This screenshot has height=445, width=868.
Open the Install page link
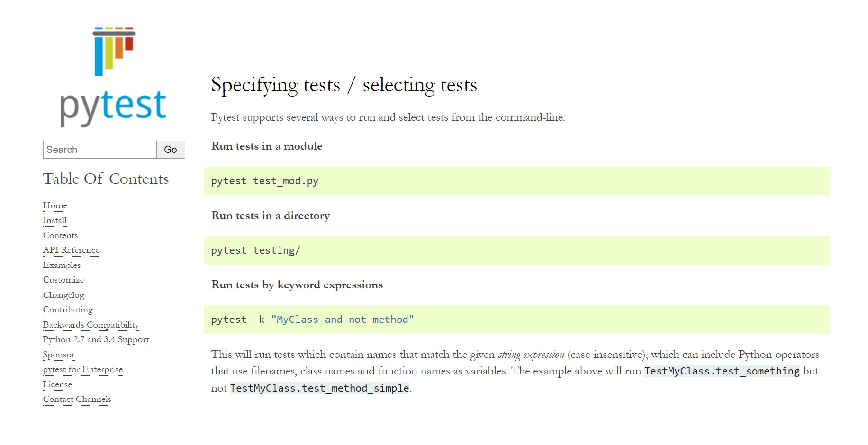tap(54, 220)
